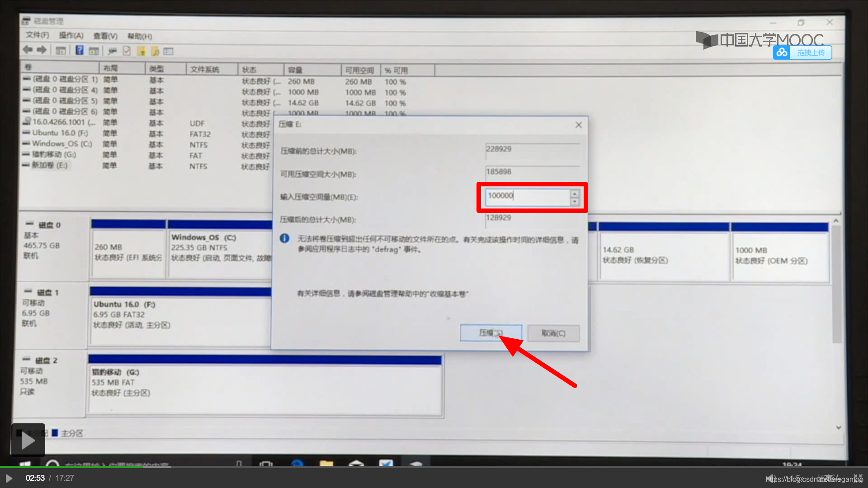Close the 压缩 E: dialog
868x488 pixels.
578,125
